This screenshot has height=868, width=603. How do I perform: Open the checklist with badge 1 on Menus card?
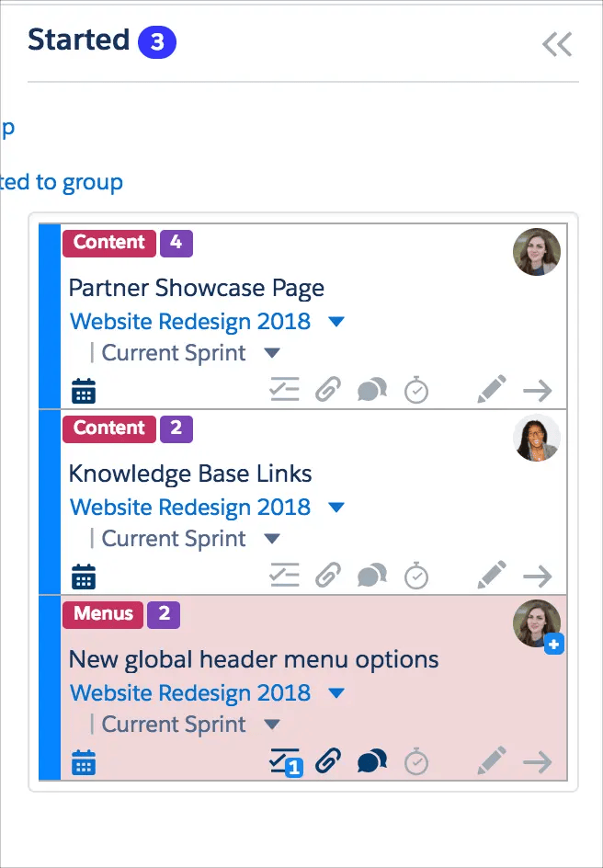coord(284,760)
